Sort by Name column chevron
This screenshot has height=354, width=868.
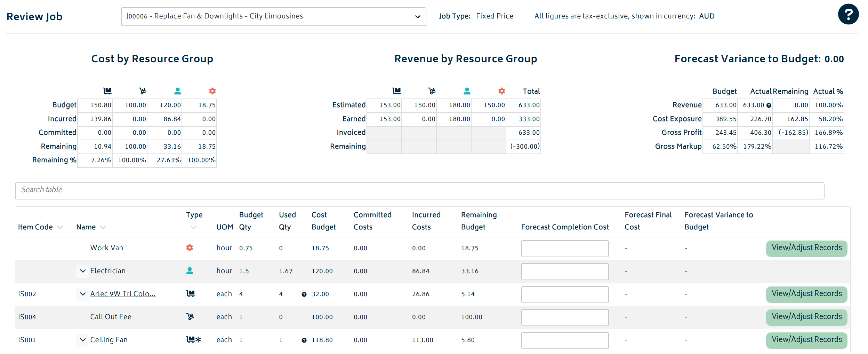click(x=103, y=227)
